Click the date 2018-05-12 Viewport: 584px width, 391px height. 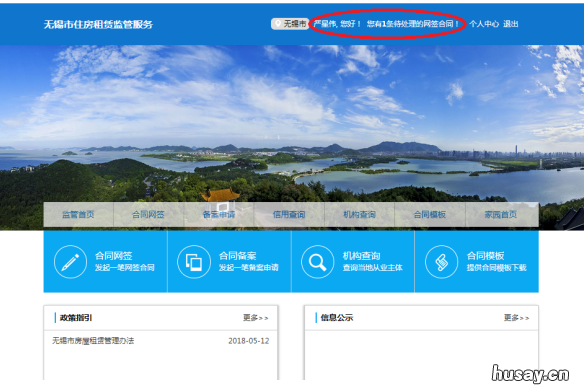click(248, 341)
